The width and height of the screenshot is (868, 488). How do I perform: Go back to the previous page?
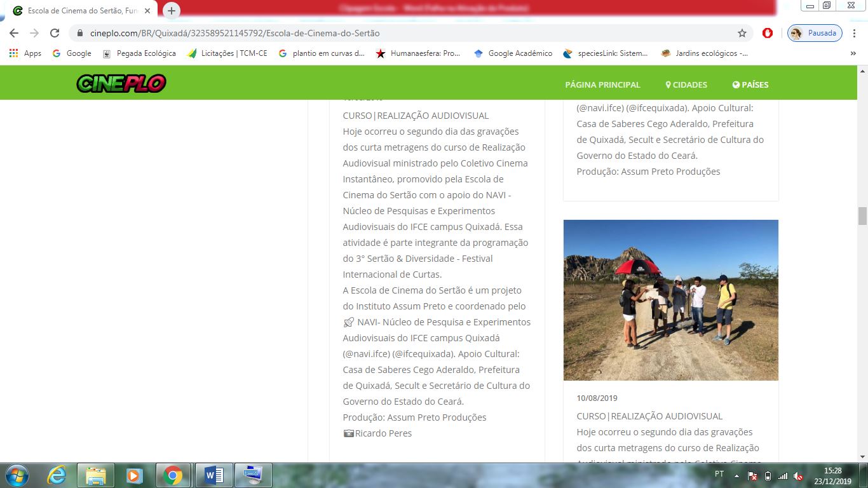tap(14, 33)
